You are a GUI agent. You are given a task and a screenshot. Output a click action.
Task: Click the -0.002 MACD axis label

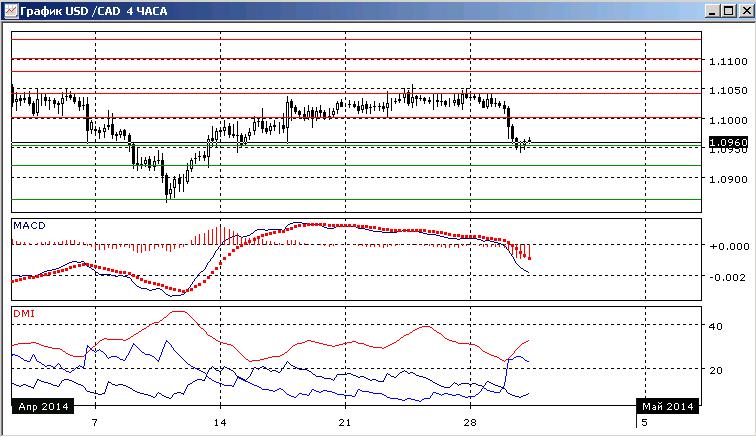[729, 277]
